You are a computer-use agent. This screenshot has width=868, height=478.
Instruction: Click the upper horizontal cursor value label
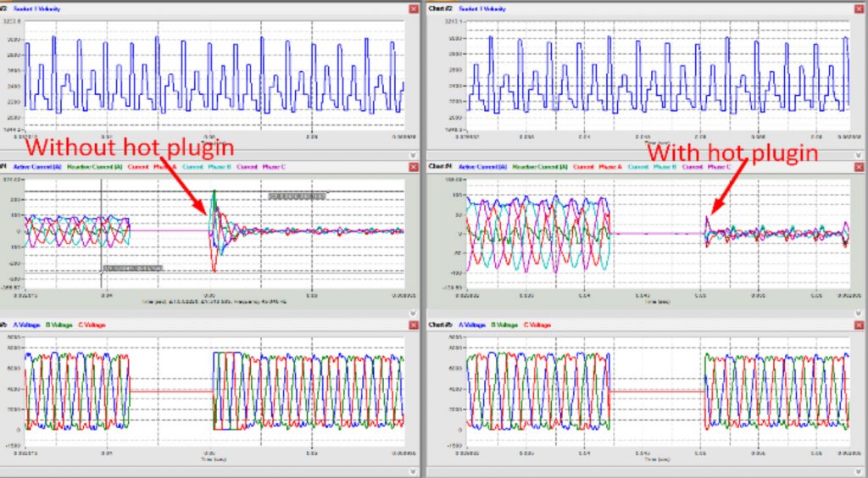[298, 196]
